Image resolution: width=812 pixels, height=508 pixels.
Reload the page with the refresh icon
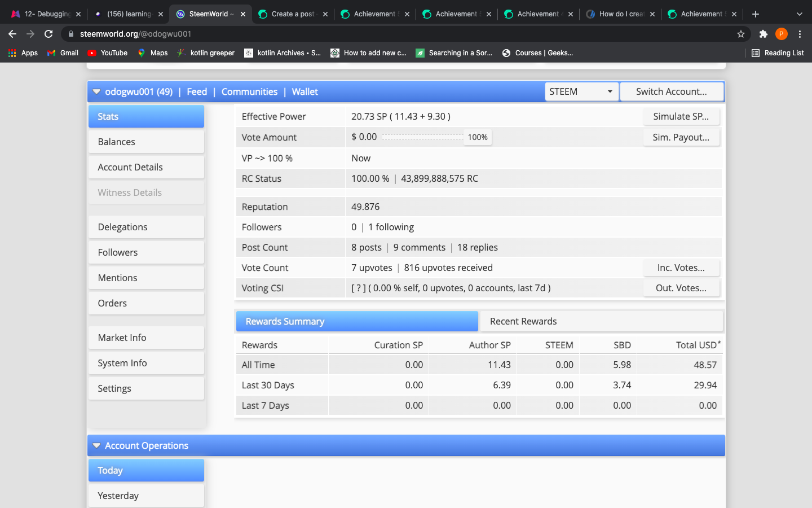[x=48, y=34]
